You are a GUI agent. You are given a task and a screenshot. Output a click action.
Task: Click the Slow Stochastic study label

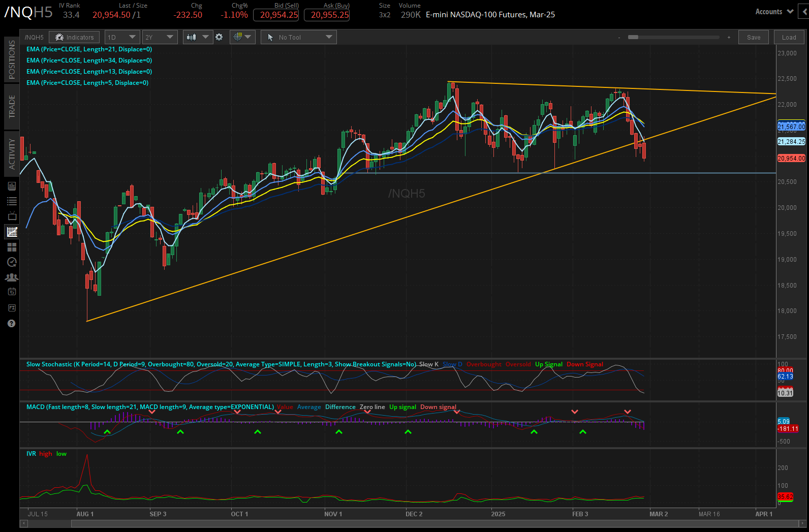point(221,364)
